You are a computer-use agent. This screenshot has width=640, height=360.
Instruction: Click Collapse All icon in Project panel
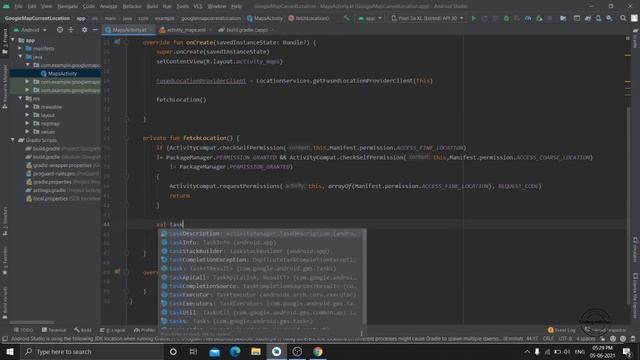point(71,30)
